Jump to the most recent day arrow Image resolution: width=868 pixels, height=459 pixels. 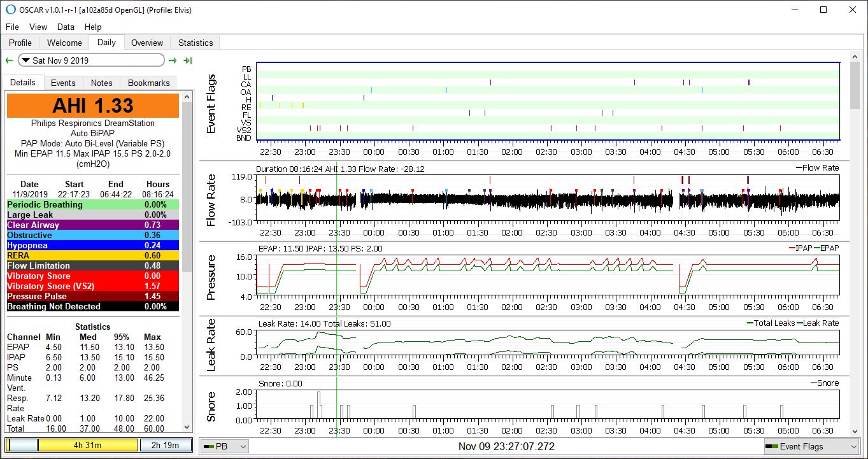coord(188,60)
